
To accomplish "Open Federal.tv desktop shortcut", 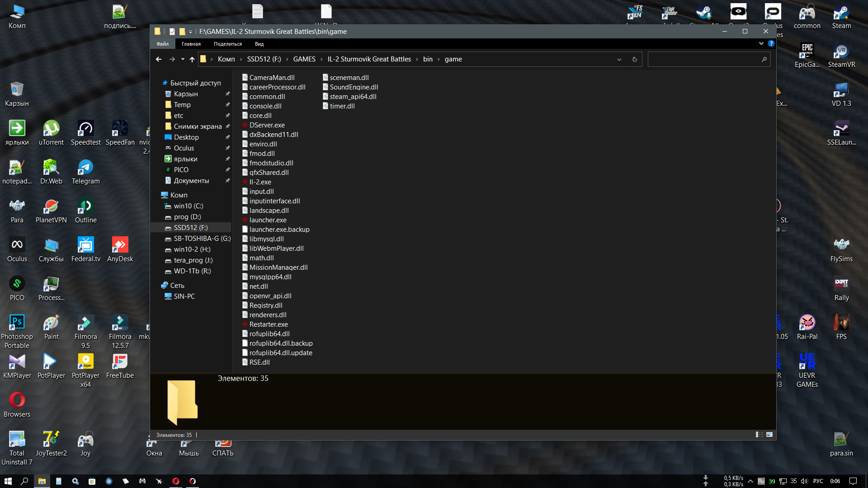I will coord(85,250).
